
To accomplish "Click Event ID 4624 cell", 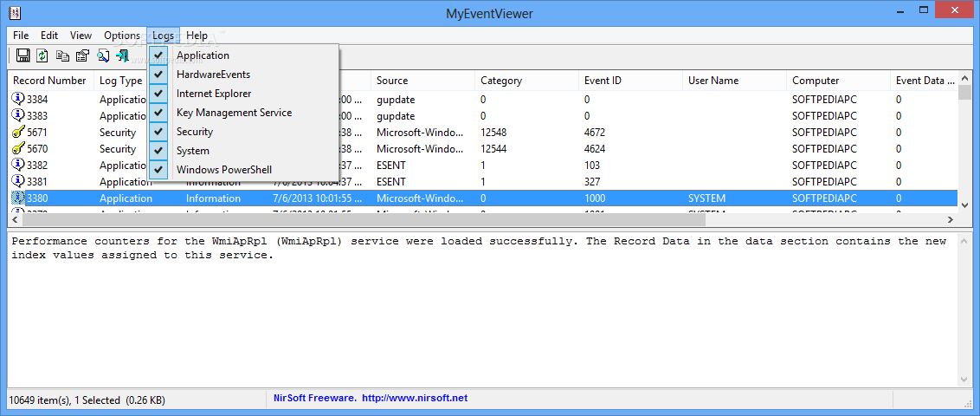I will pyautogui.click(x=595, y=149).
